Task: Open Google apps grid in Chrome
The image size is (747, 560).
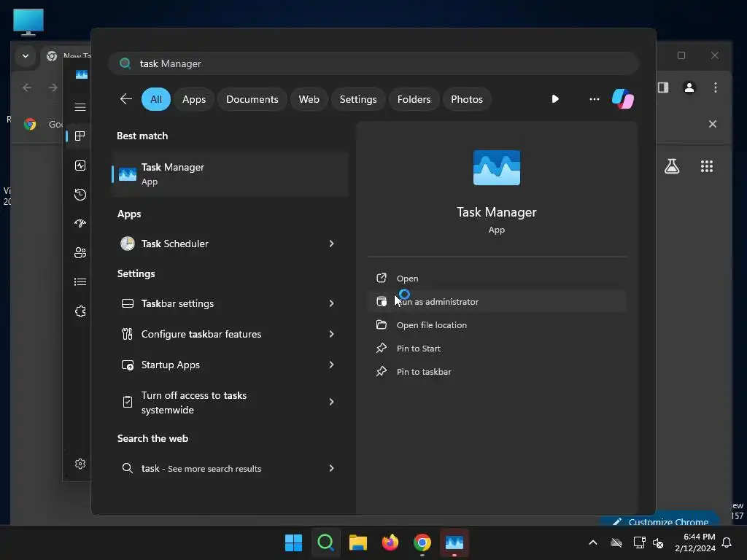Action: point(706,166)
